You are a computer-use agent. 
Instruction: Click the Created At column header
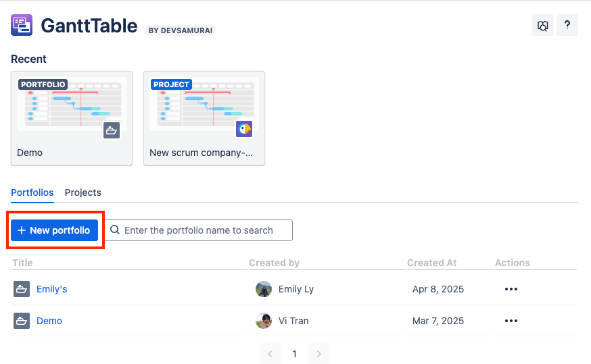tap(432, 263)
